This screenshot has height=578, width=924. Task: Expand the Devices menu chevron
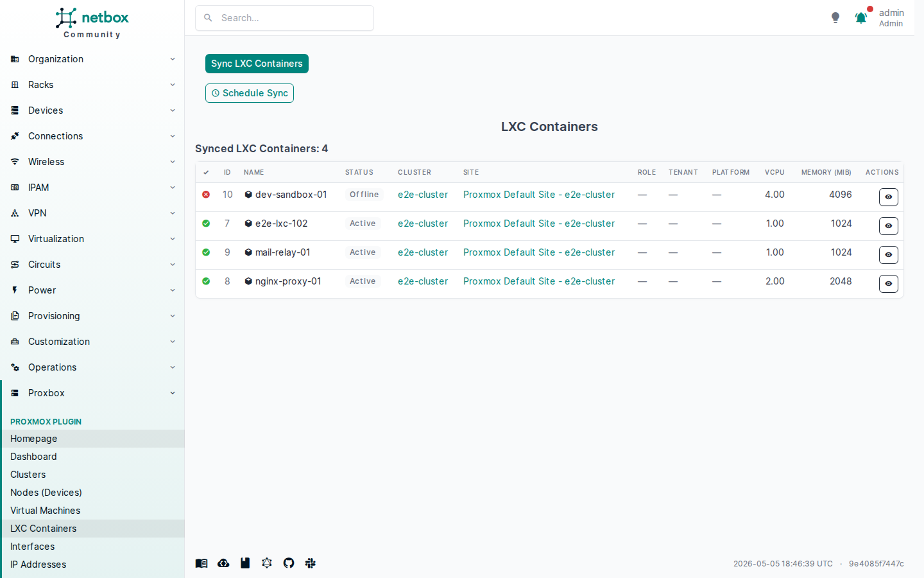tap(173, 110)
